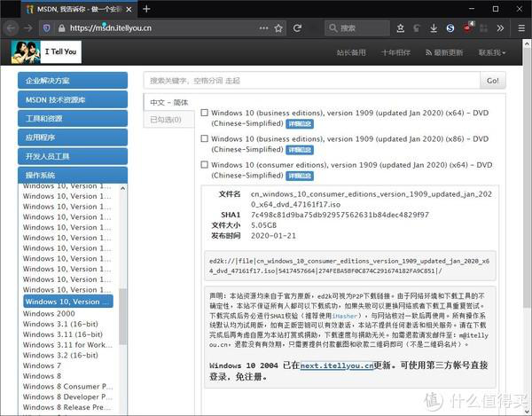
Task: Expand the toolbar overflow chevron
Action: click(x=500, y=28)
